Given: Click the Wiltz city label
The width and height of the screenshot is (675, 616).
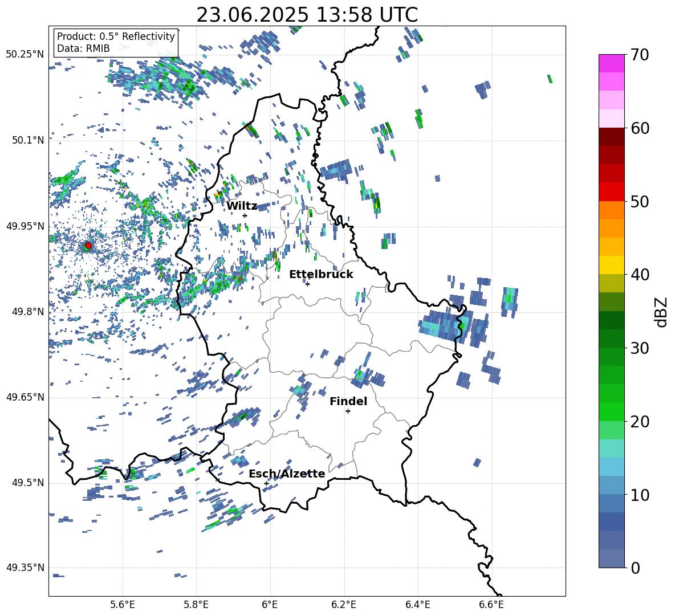Looking at the screenshot, I should click(x=242, y=206).
